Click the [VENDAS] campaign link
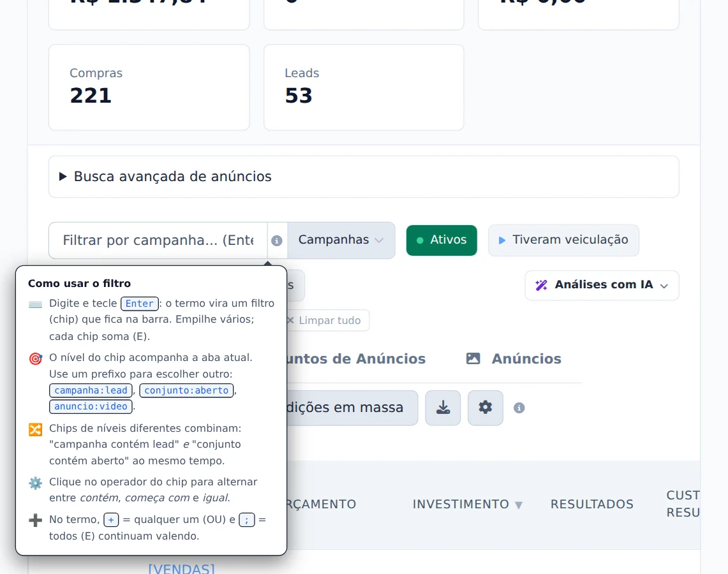The image size is (728, 574). pos(182,569)
